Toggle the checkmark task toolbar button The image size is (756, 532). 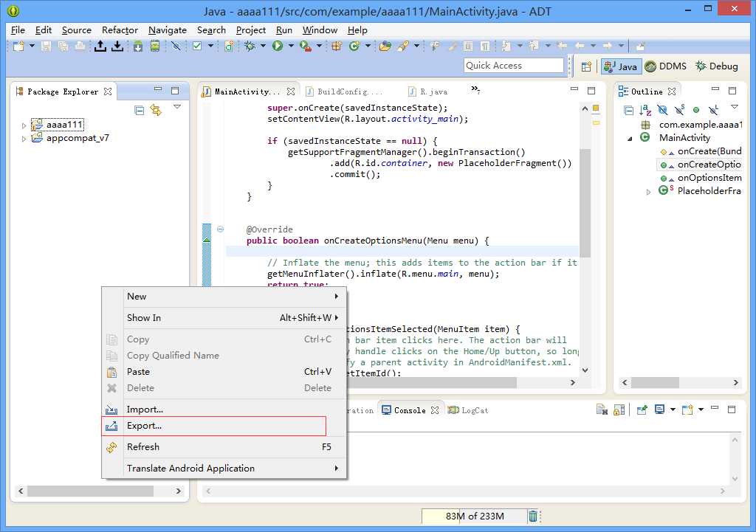pos(197,46)
